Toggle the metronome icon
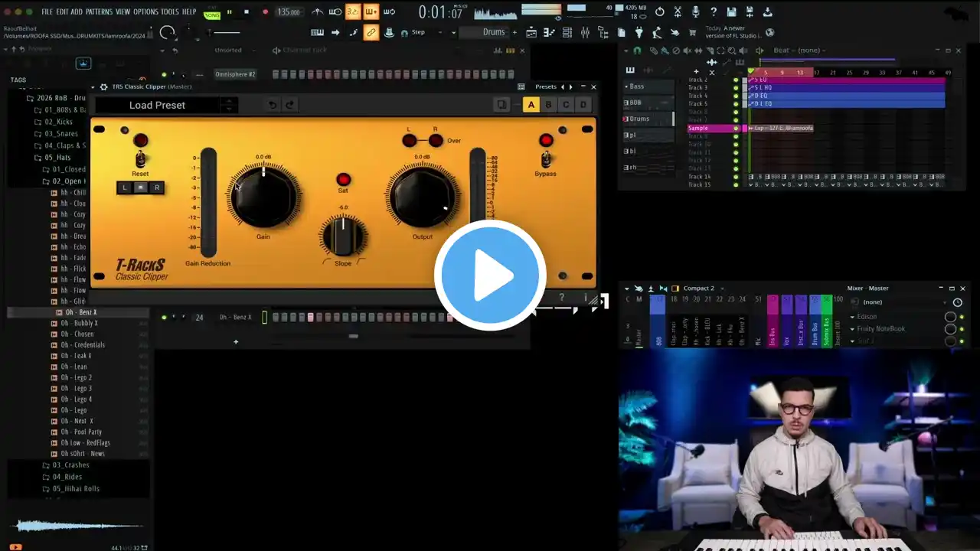980x551 pixels. [317, 11]
